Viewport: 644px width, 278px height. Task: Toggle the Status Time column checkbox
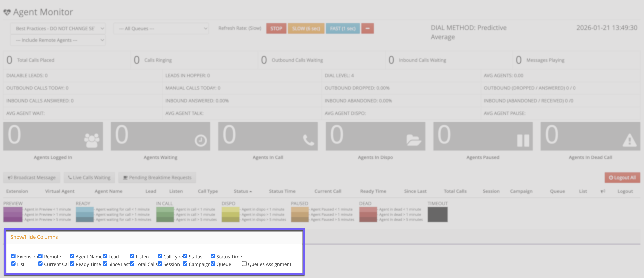coord(213,256)
